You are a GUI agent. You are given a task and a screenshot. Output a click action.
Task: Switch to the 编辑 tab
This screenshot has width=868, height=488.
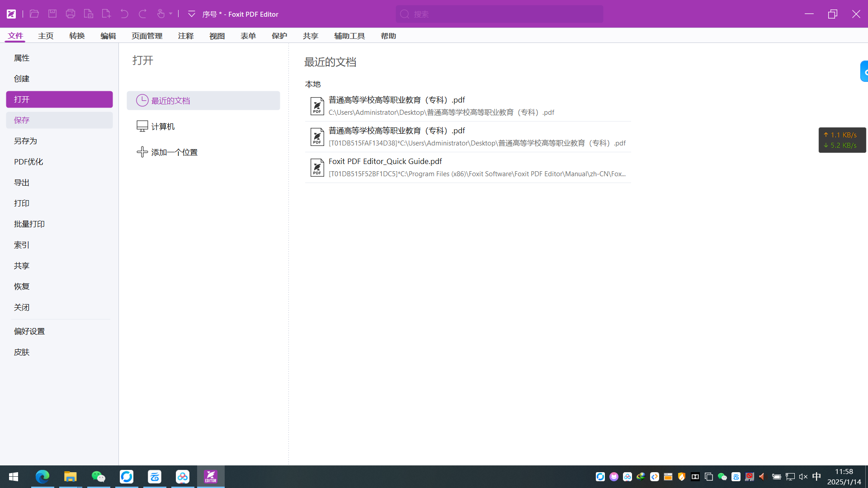108,36
